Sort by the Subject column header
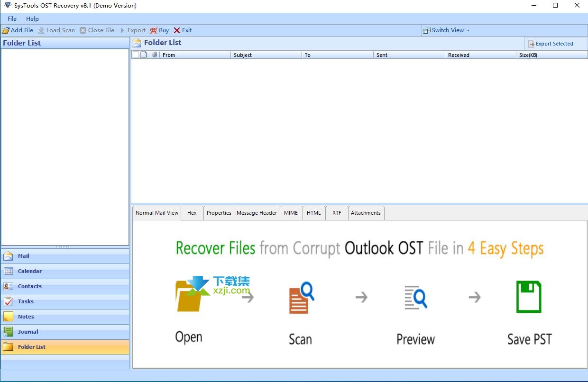The image size is (588, 382). point(243,55)
